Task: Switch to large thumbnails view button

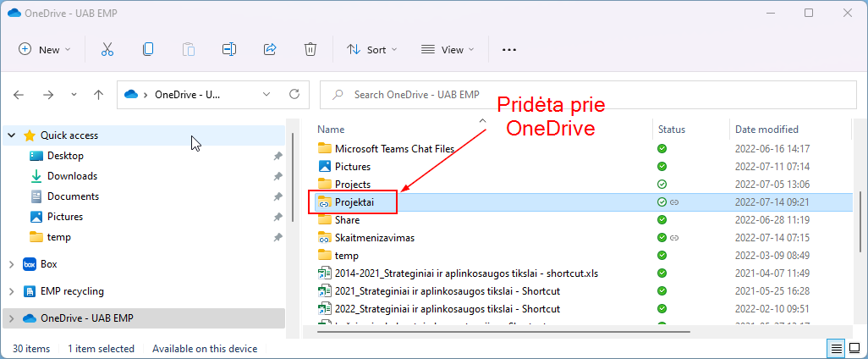Action: pos(854,349)
